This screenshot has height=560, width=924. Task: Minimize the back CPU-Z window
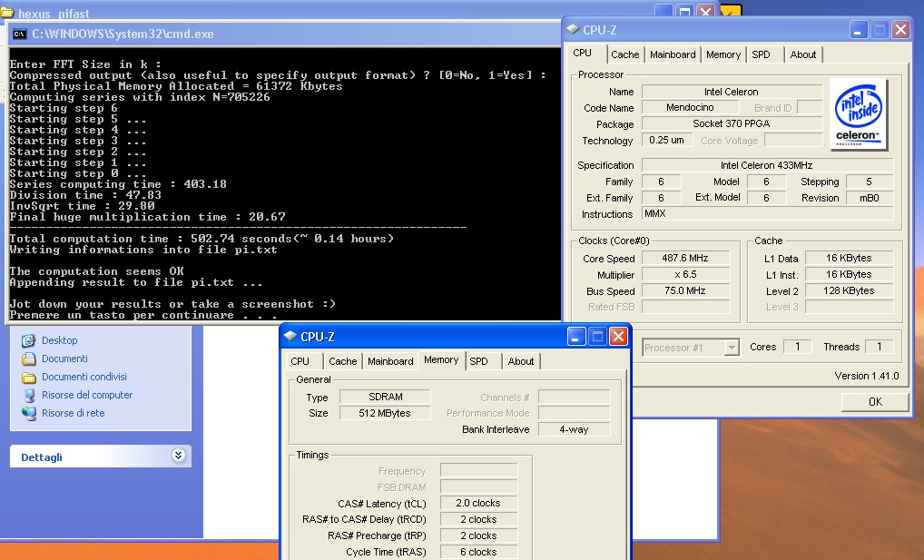pos(858,29)
